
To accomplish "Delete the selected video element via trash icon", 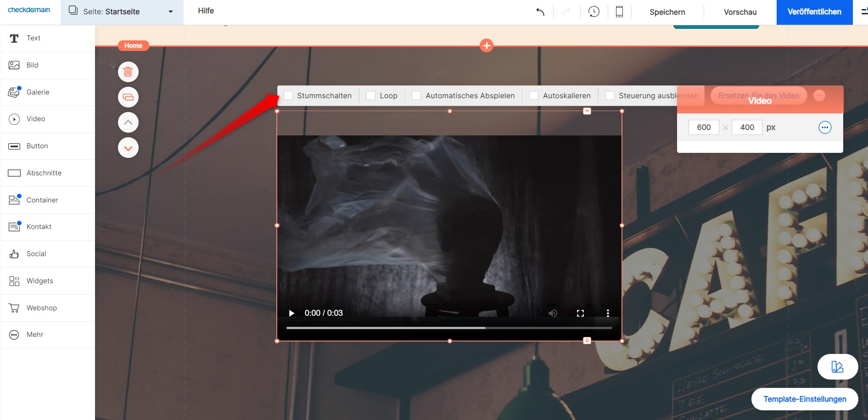I will (128, 72).
